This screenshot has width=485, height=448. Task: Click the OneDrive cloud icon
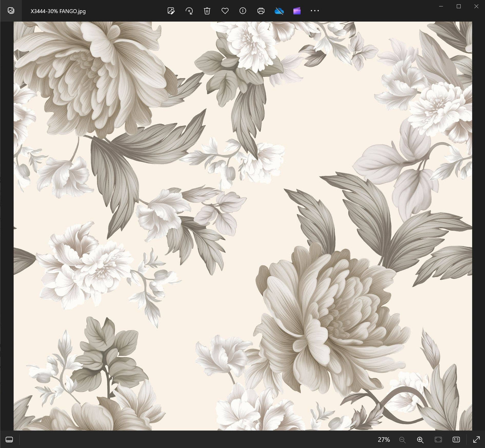tap(279, 11)
